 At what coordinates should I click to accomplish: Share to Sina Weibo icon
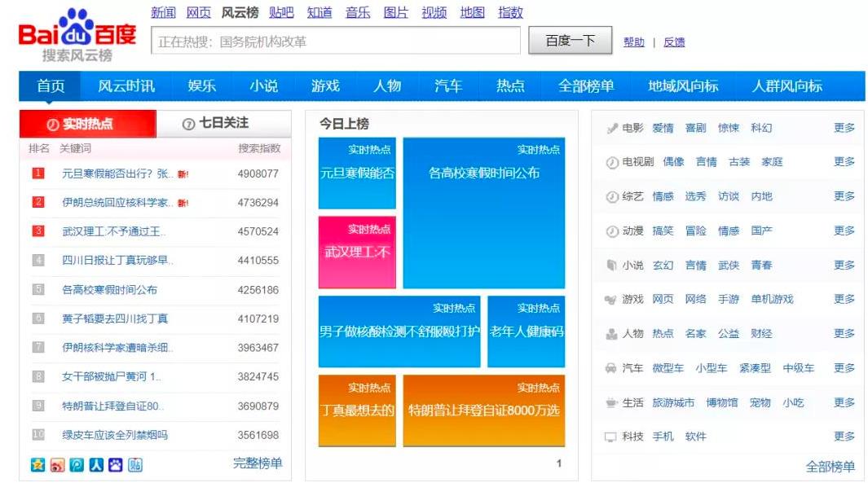point(57,465)
